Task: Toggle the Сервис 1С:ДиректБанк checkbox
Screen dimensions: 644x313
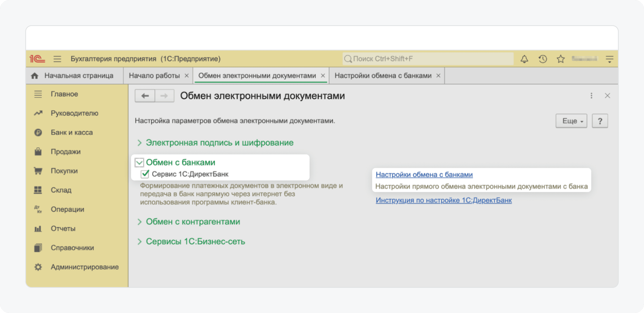Action: click(145, 174)
